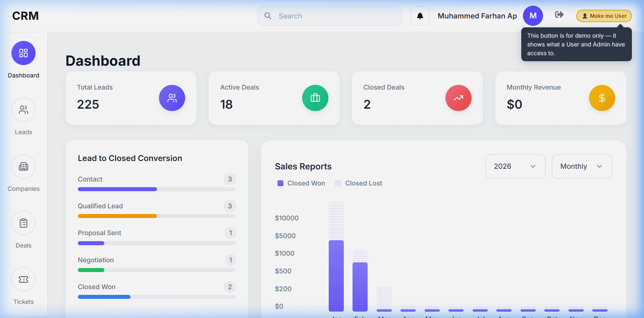Open the Companies sidebar icon
Screen dimensions: 644x318
tap(23, 166)
